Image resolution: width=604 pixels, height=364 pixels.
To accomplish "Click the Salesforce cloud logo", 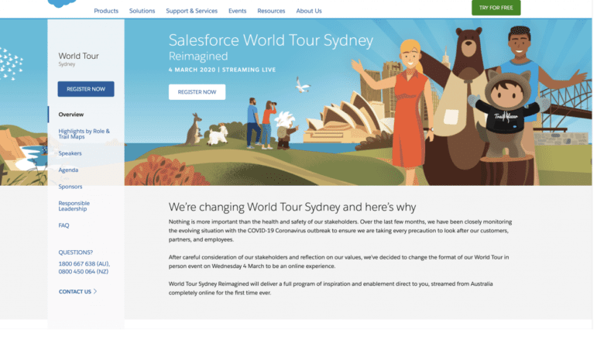I will tap(62, 3).
